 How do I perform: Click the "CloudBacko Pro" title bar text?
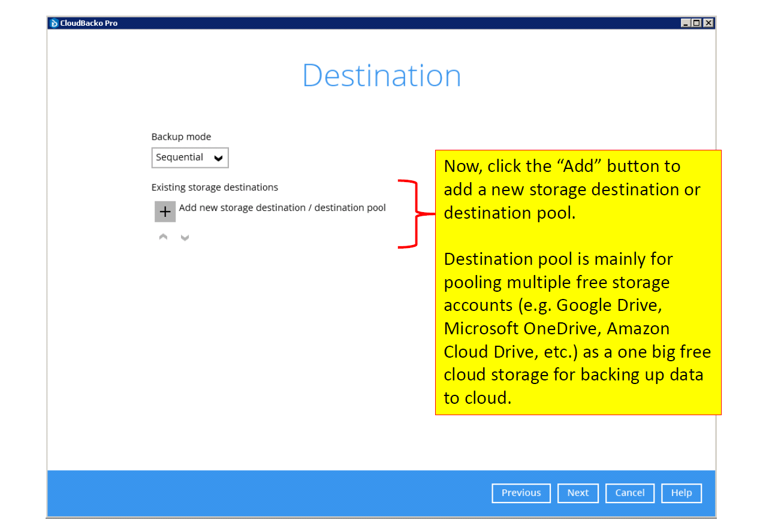click(x=89, y=23)
